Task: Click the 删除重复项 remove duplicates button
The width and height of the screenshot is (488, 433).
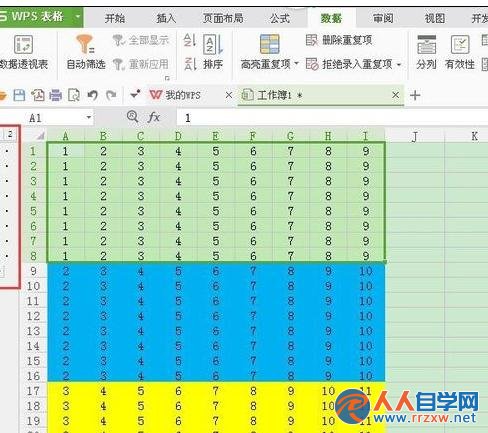Action: click(x=339, y=40)
